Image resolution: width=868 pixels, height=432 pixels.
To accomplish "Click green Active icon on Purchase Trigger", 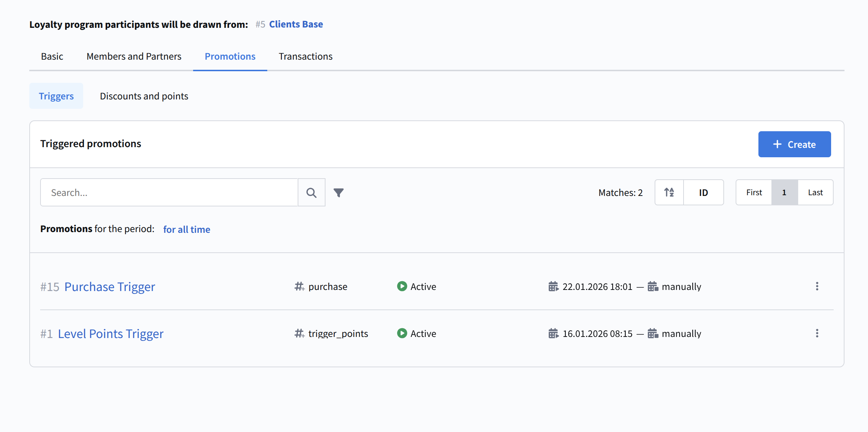I will coord(402,286).
